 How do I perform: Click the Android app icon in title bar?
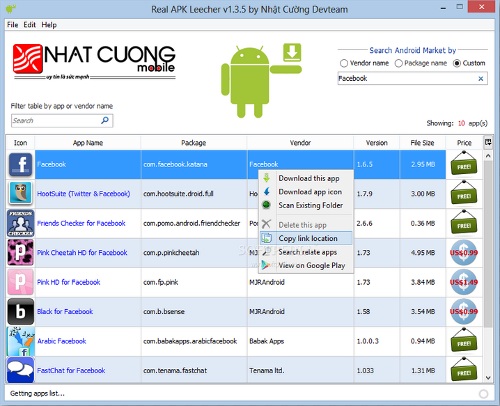[11, 9]
